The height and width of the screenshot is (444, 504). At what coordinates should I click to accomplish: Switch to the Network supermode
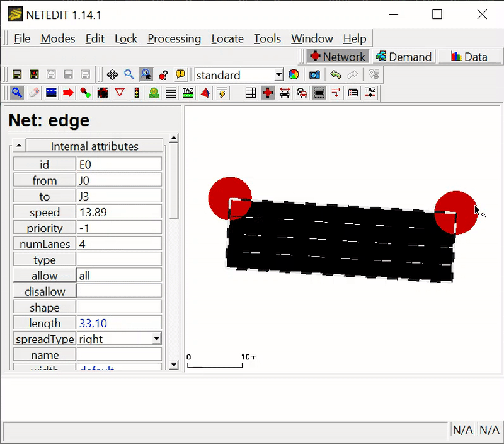338,57
